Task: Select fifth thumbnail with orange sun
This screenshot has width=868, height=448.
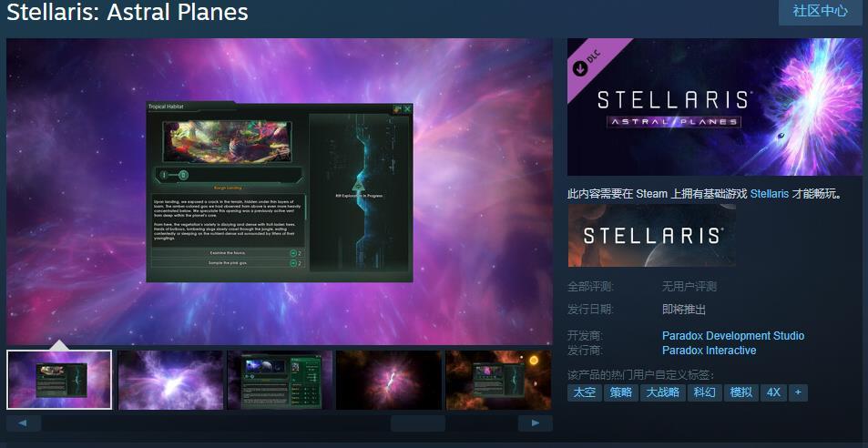Action: (x=499, y=380)
